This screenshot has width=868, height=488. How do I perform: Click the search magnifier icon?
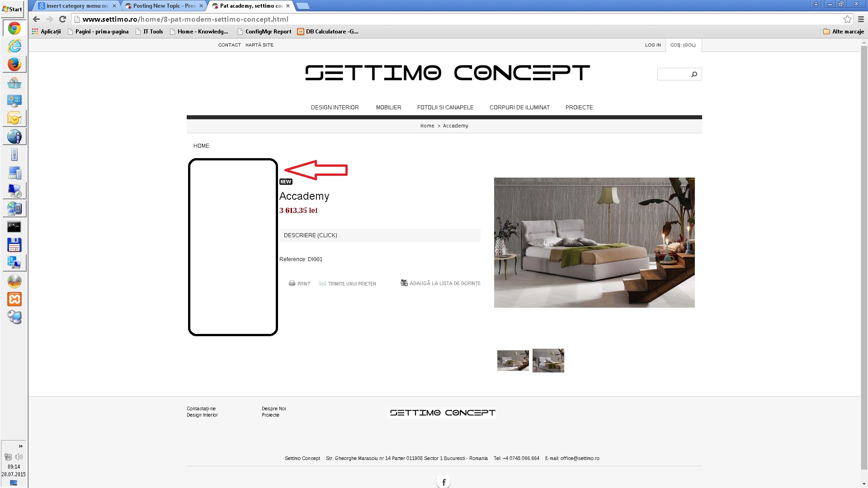(x=694, y=74)
